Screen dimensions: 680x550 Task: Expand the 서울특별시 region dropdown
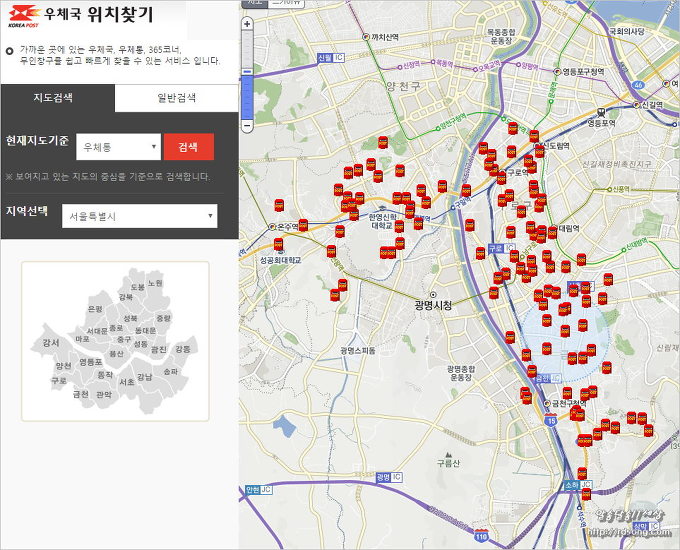[x=138, y=215]
